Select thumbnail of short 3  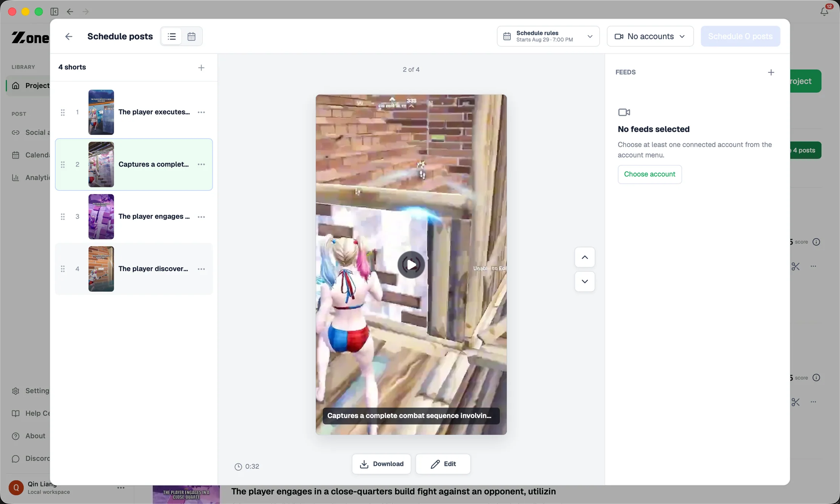(x=101, y=217)
